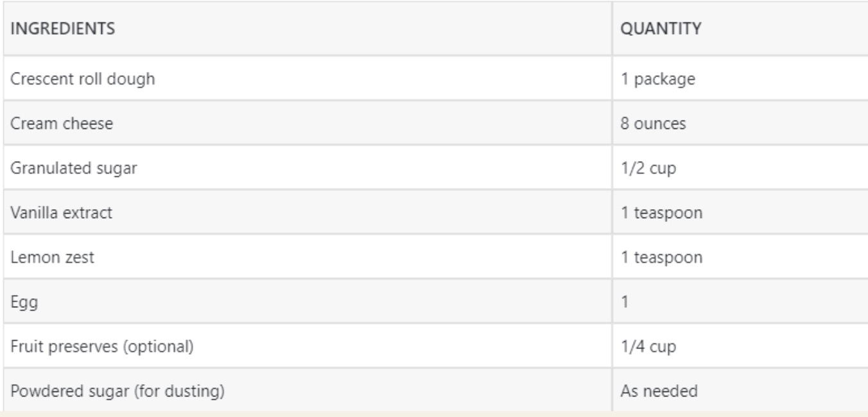
Task: Select the Cream cheese ingredient cell
Action: [x=52, y=123]
